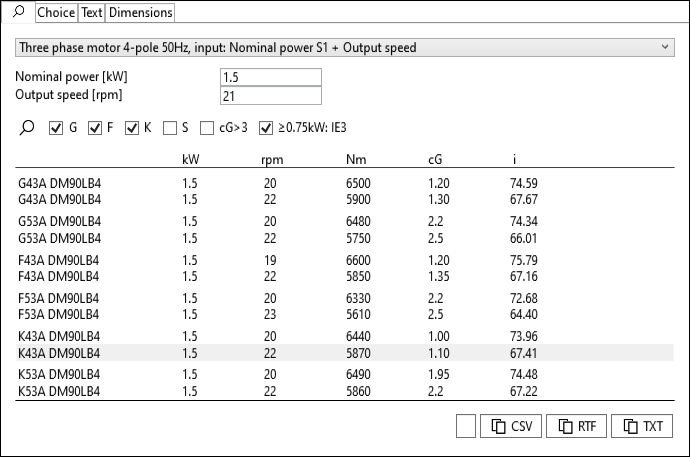Uncheck the F gearbox type checkbox
Screen dimensions: 690x457
(95, 128)
